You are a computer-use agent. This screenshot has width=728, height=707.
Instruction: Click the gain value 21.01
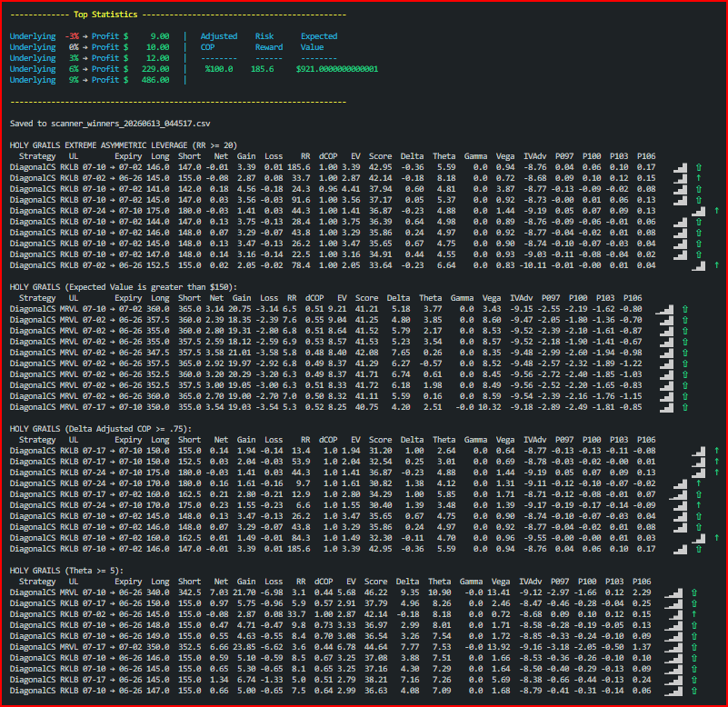tap(240, 353)
